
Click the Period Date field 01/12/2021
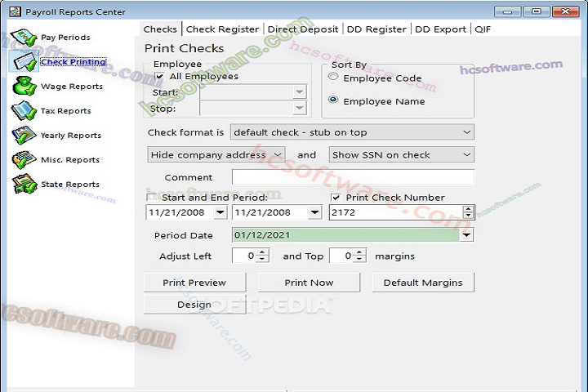point(345,235)
